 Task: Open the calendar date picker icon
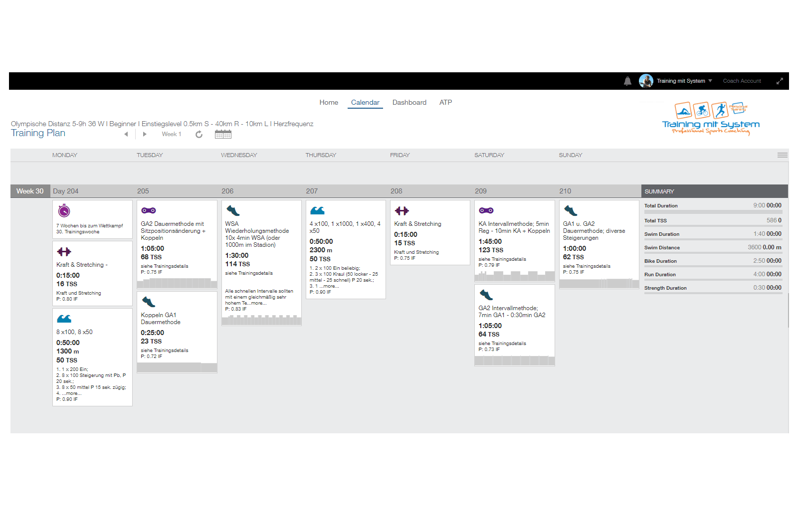click(x=223, y=134)
